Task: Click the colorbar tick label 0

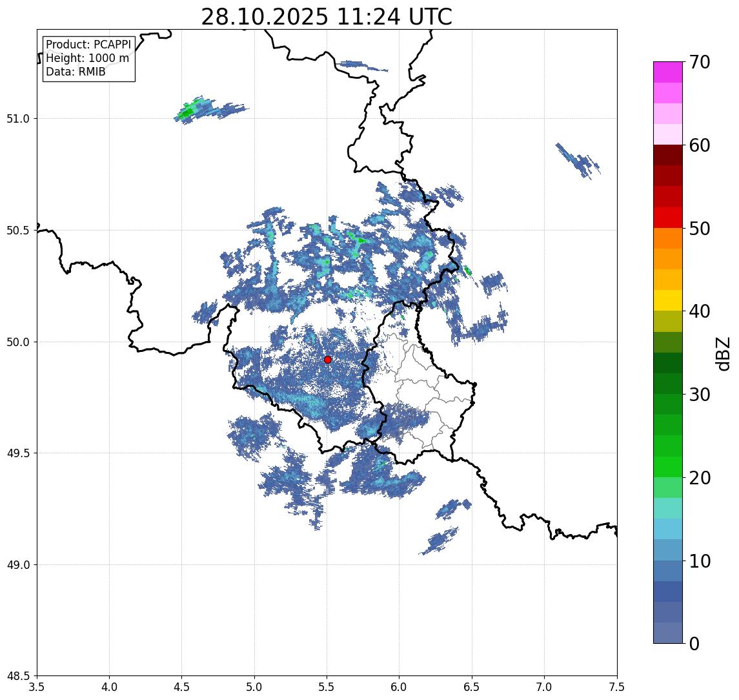Action: [x=694, y=643]
